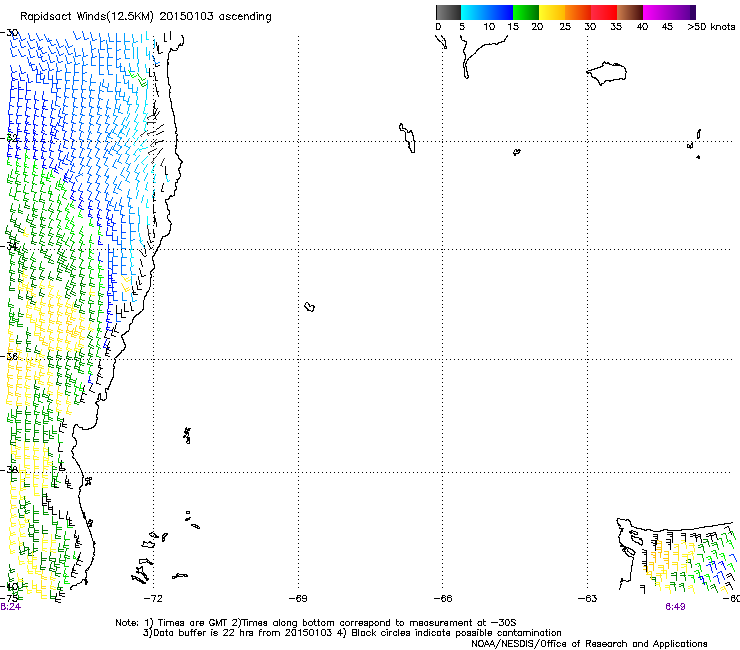Click the '10' legend scale label
Viewport: 740px width, 650px height.
click(x=489, y=27)
